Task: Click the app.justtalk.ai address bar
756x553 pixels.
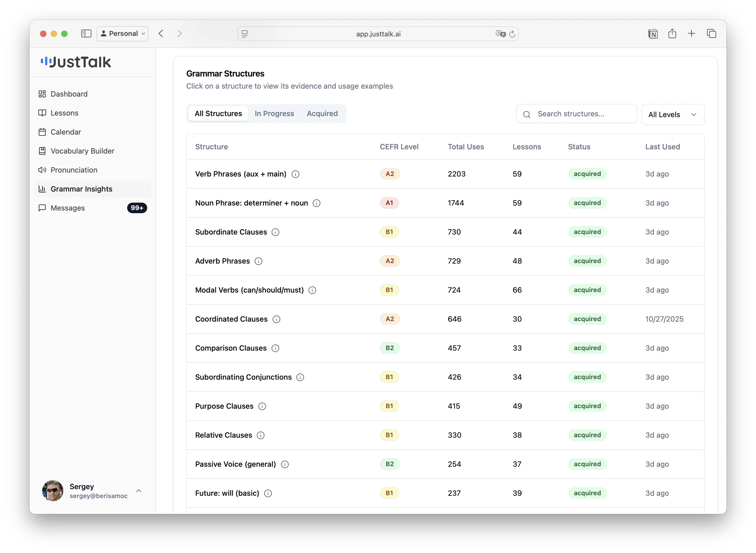Action: [378, 34]
